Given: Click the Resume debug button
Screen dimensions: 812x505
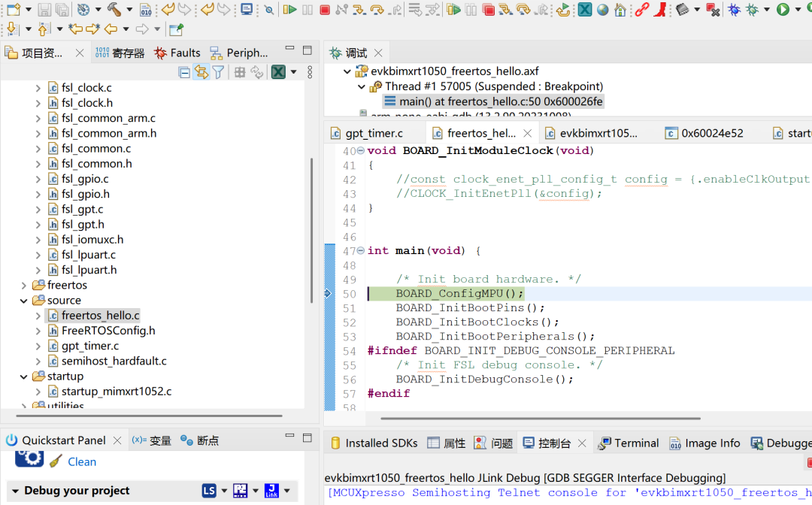Looking at the screenshot, I should 289,9.
